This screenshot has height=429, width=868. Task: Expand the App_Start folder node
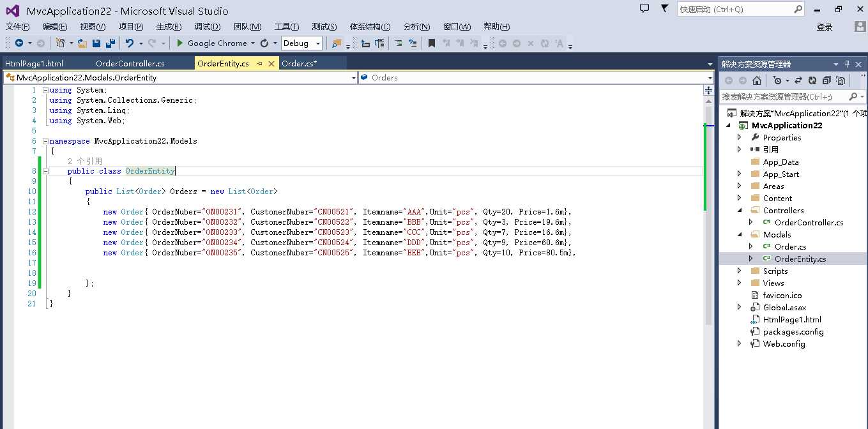coord(740,174)
